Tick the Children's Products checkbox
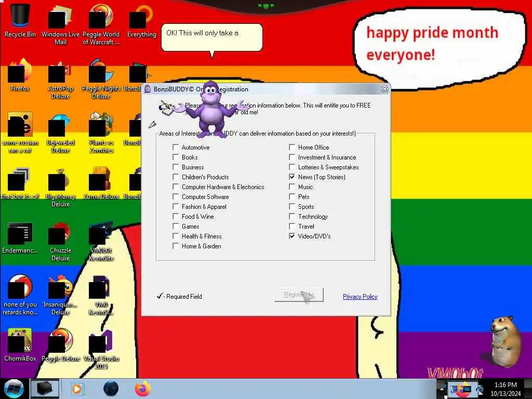Viewport: 532px width, 399px height. click(176, 177)
